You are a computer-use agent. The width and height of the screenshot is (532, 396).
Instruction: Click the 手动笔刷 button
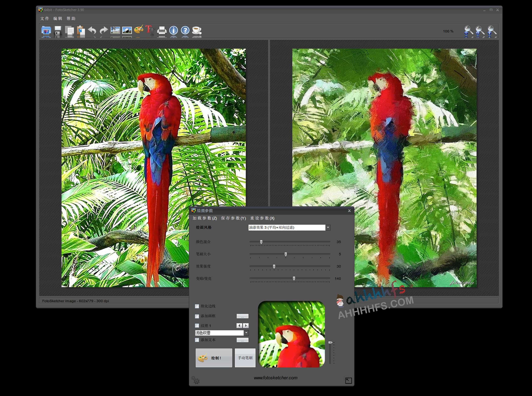point(245,358)
